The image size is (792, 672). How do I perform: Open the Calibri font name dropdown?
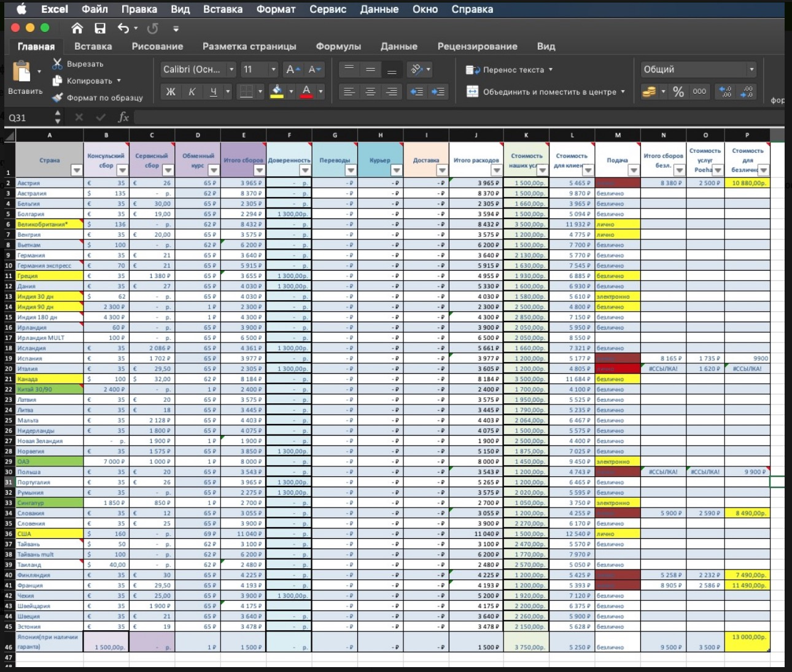point(231,69)
